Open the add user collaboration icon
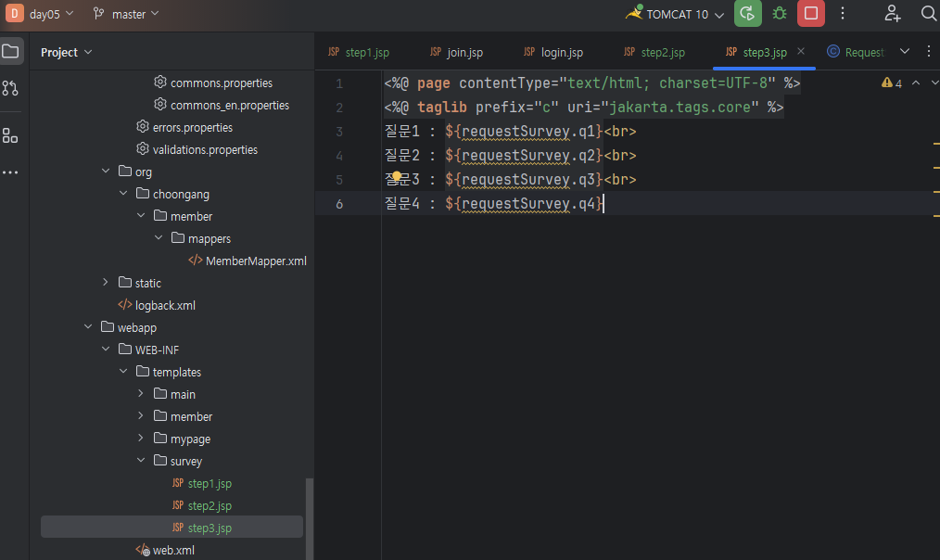The height and width of the screenshot is (560, 940). 892,13
